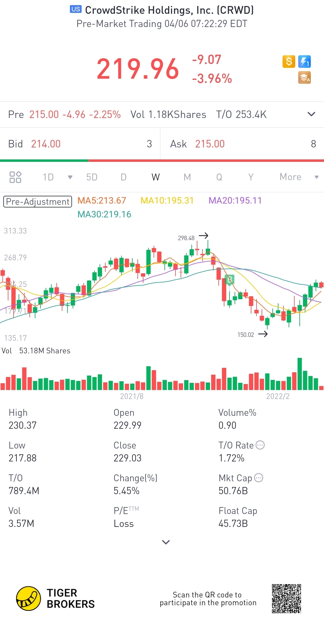Open the T/O Rate info bubble icon

coord(260,445)
